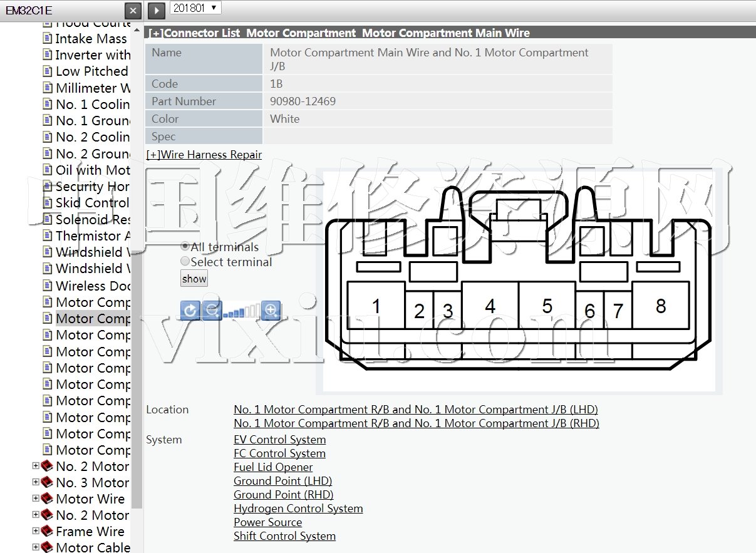The image size is (756, 553).
Task: Select the All terminals radio button
Action: 185,246
